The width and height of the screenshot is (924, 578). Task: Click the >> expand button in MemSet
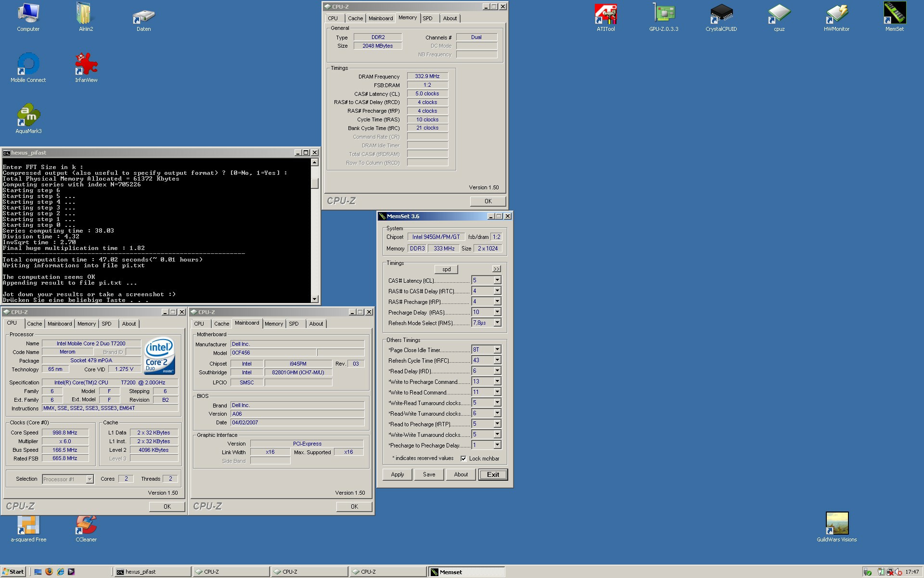[497, 269]
